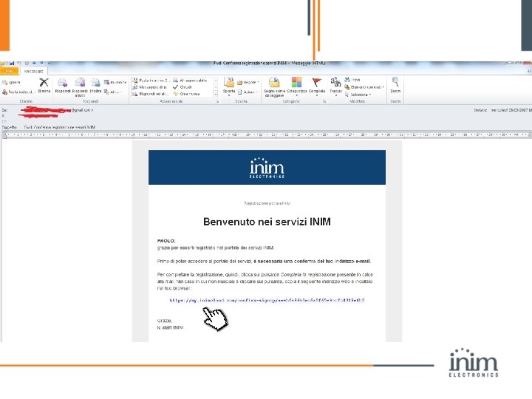Click the Trova find button
This screenshot has height=399, width=532.
pyautogui.click(x=352, y=80)
